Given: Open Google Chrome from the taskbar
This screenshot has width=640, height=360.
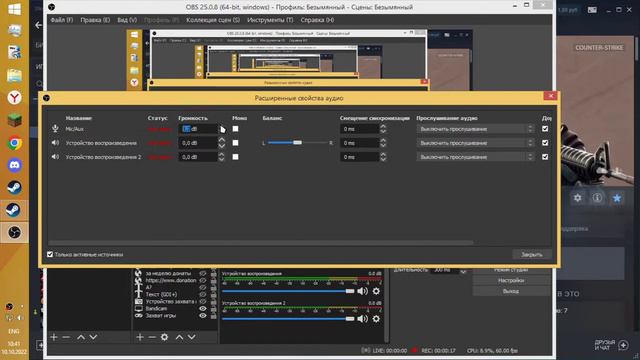Looking at the screenshot, I should tap(14, 143).
